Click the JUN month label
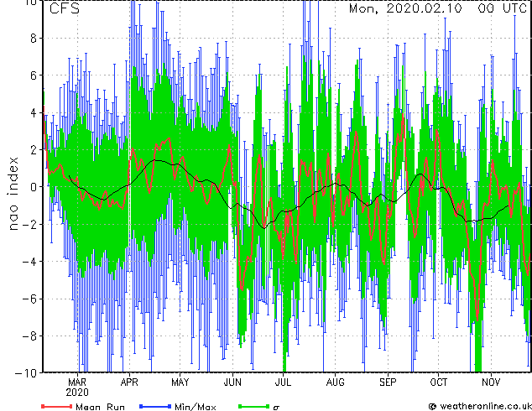Screen dimensions: 532x411 pyautogui.click(x=232, y=382)
